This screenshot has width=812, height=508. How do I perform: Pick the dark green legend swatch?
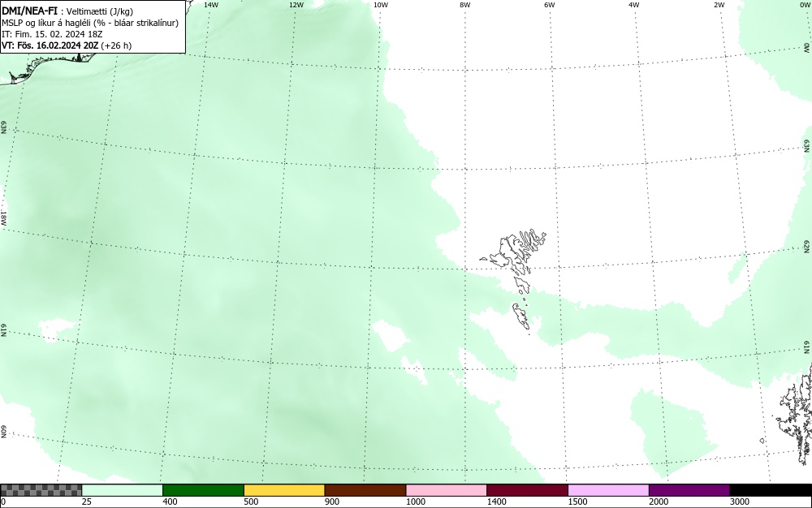tap(203, 490)
